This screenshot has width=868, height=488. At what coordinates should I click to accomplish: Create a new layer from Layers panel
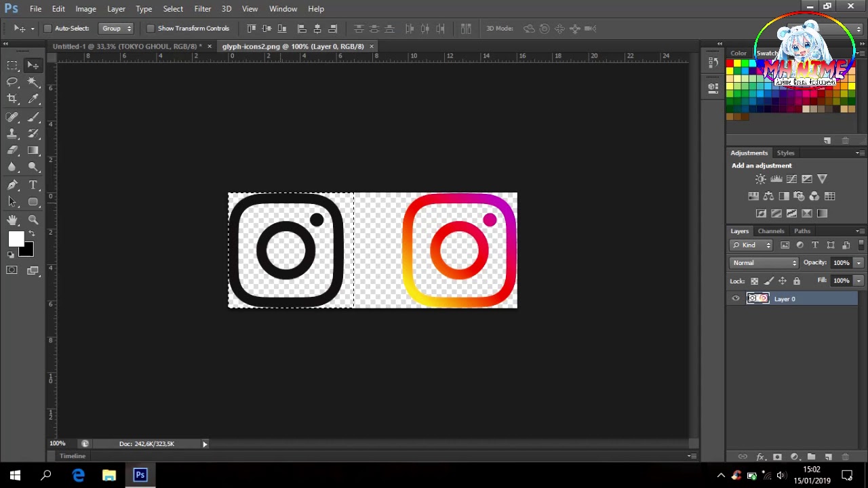pyautogui.click(x=828, y=457)
